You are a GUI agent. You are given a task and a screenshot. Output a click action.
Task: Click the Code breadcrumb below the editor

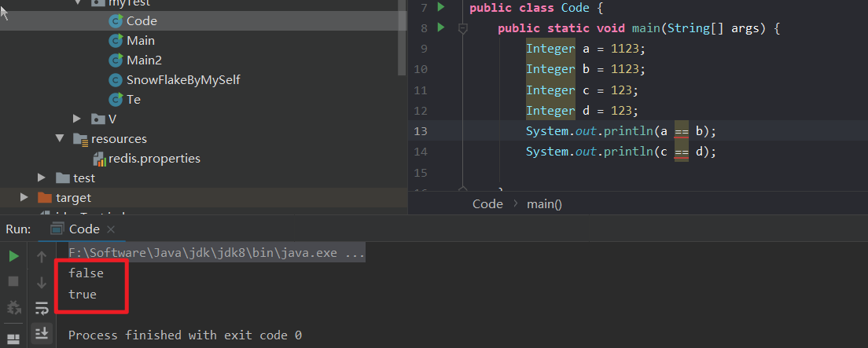487,204
